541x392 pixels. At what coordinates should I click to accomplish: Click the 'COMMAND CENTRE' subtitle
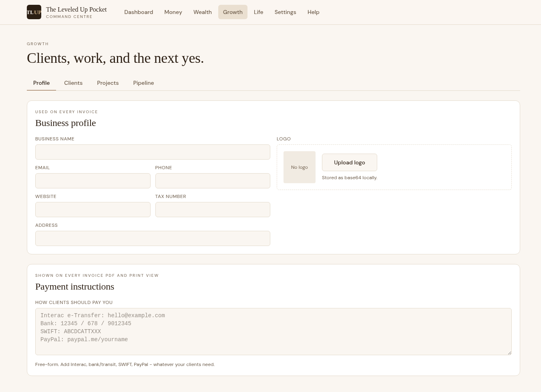[x=69, y=17]
